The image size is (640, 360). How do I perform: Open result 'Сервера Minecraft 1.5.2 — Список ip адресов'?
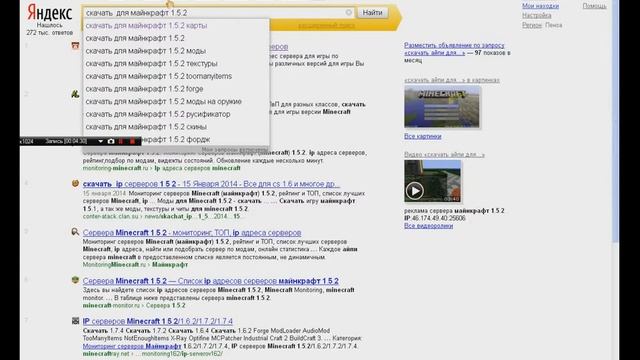click(x=211, y=281)
